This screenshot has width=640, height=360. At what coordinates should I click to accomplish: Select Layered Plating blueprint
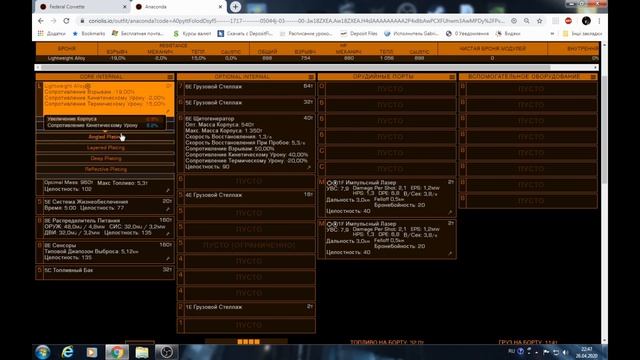point(105,148)
